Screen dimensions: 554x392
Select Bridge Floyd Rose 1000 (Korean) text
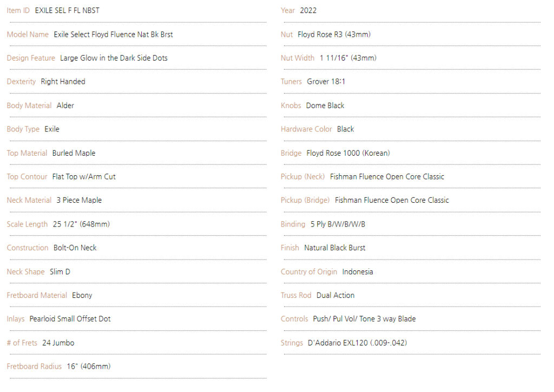(x=348, y=153)
